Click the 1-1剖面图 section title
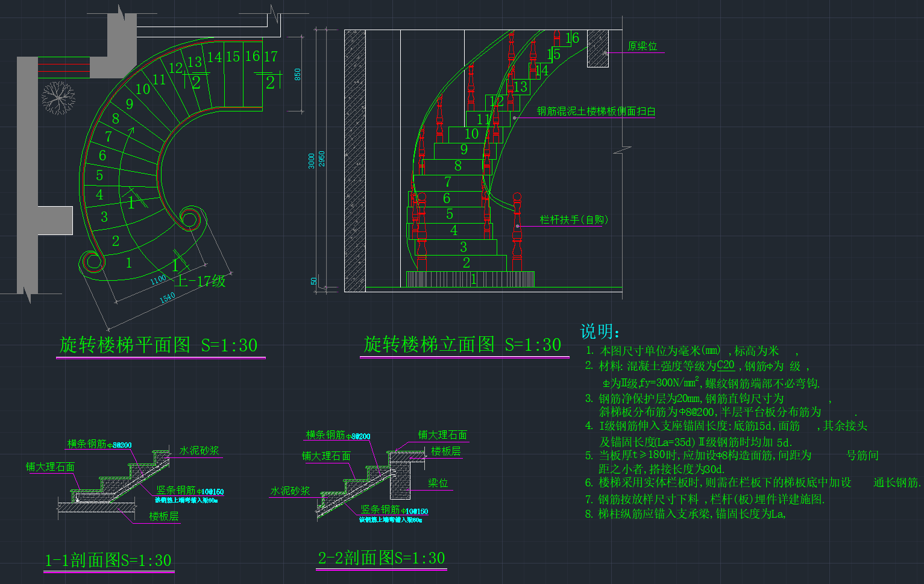This screenshot has width=924, height=584. [108, 560]
